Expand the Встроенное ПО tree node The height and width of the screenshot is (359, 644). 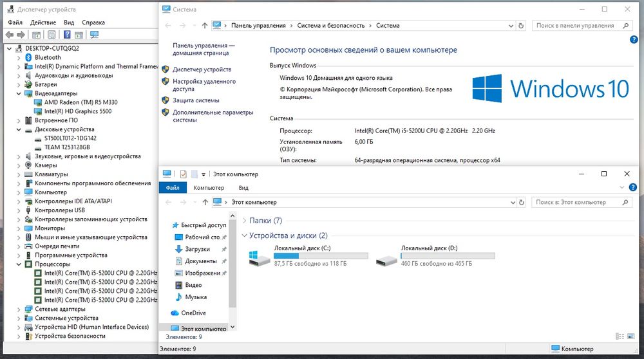(19, 120)
